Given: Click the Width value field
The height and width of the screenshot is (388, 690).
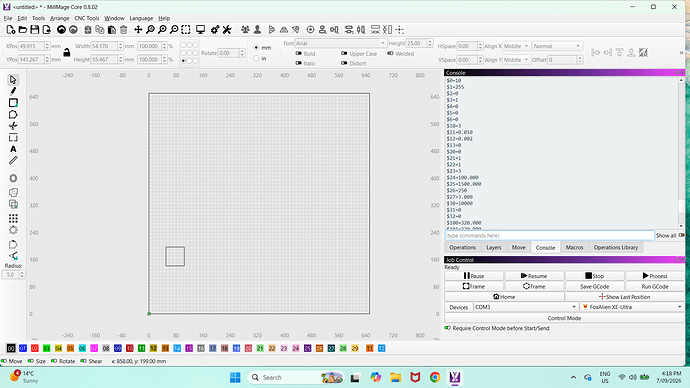Looking at the screenshot, I should [x=104, y=46].
